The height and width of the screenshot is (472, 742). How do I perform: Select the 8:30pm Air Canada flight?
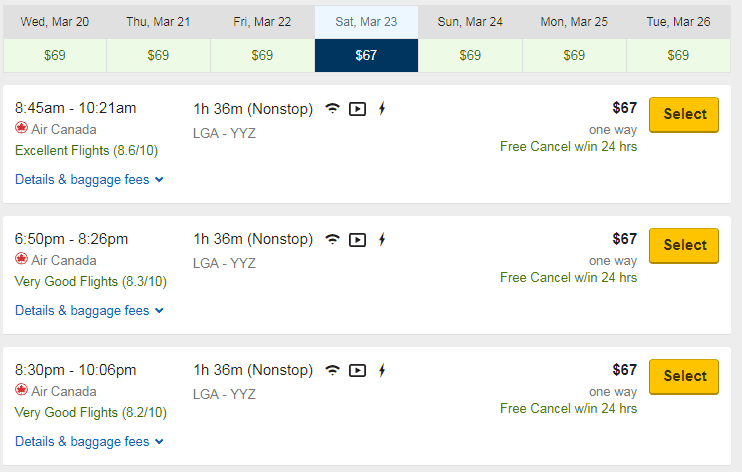[684, 377]
